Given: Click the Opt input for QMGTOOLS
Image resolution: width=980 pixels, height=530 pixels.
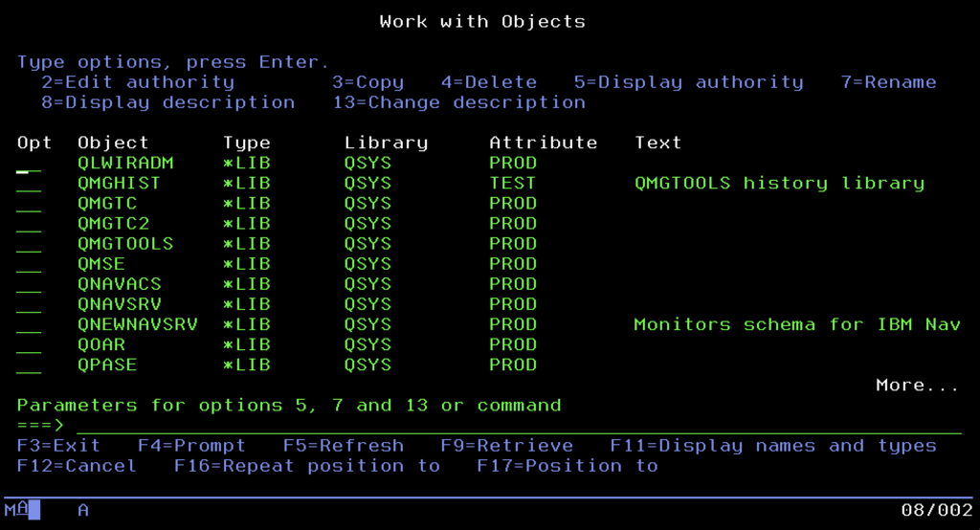Looking at the screenshot, I should (29, 244).
